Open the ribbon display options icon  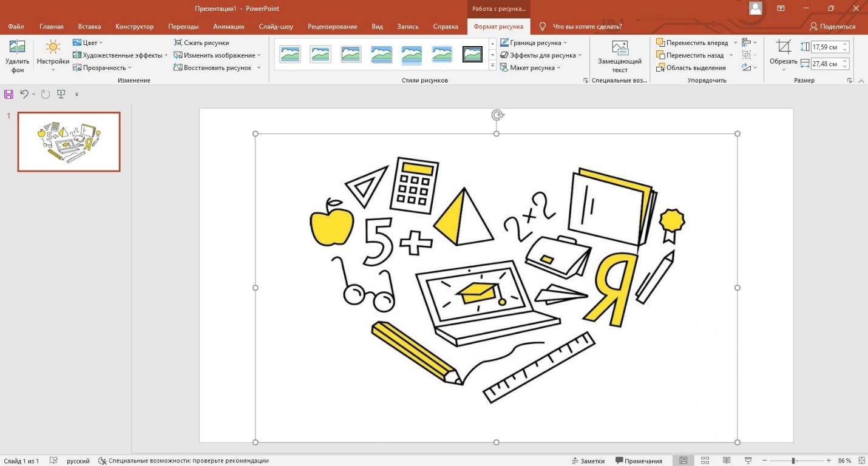781,8
